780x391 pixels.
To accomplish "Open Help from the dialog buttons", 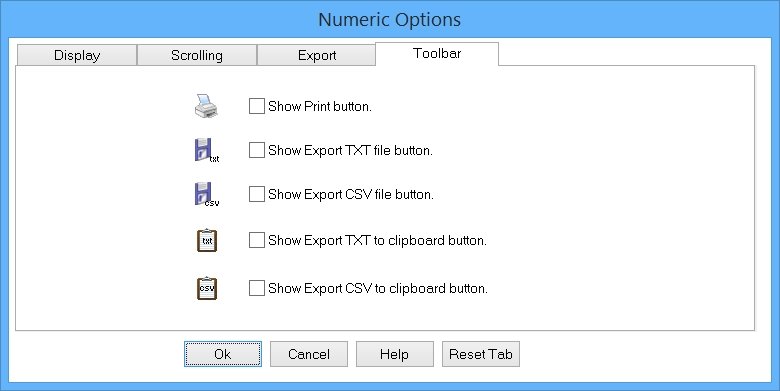I will point(394,354).
